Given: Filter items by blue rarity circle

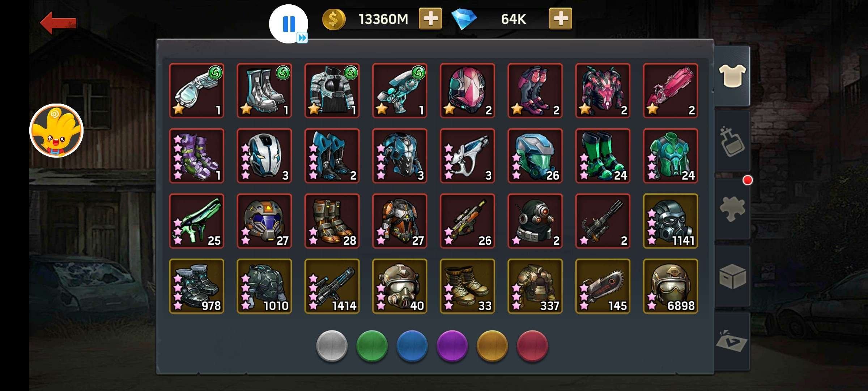Looking at the screenshot, I should (412, 346).
